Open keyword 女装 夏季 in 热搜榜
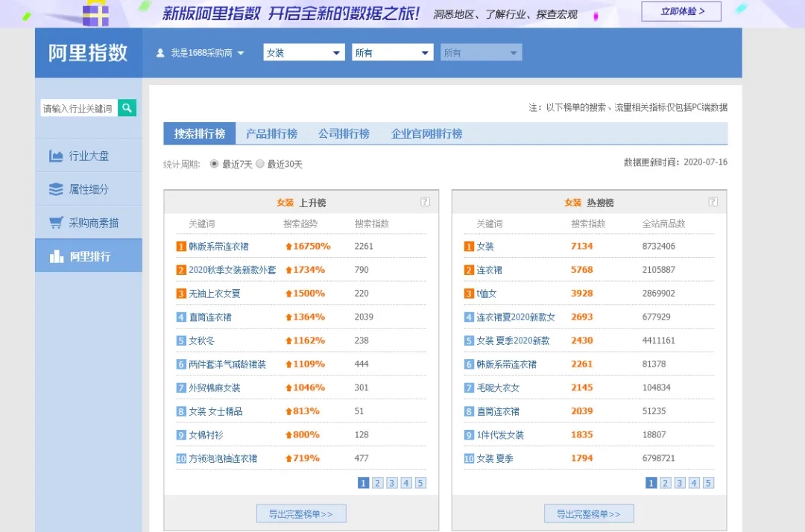805x532 pixels. click(x=495, y=459)
